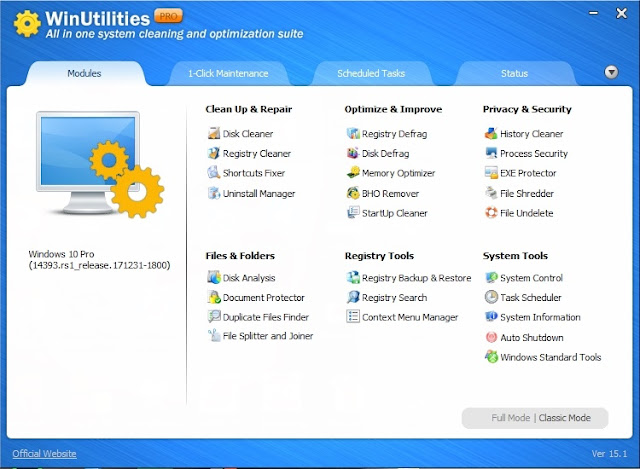Click the monitor with gears illustration
The image size is (640, 469).
click(x=100, y=164)
